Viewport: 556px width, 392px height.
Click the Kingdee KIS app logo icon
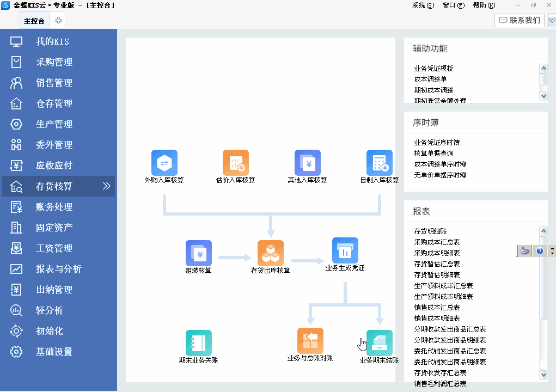coord(5,5)
